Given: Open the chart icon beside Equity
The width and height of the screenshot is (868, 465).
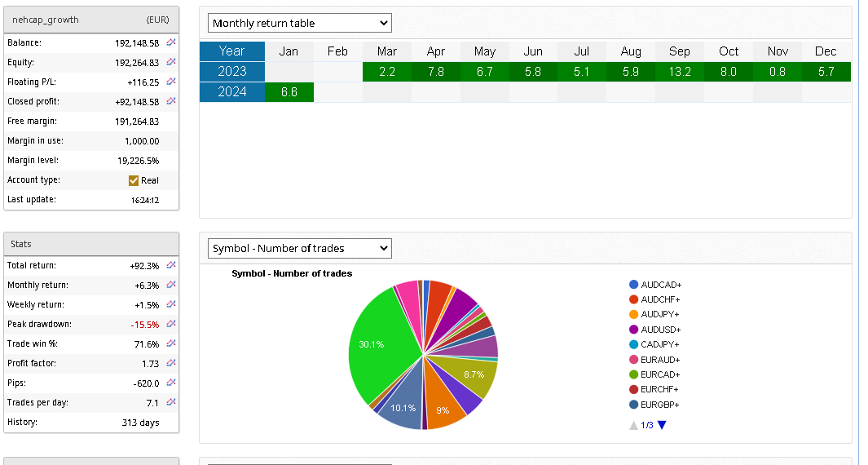Looking at the screenshot, I should pos(171,62).
